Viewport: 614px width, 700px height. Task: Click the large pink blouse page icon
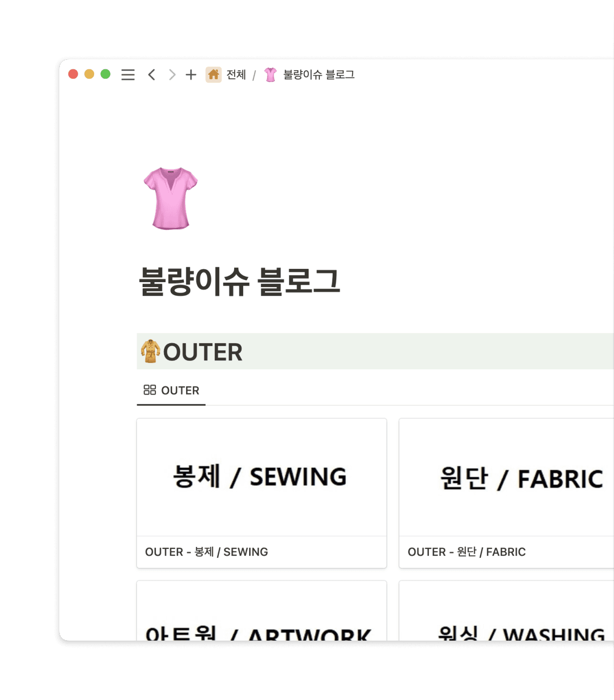click(170, 199)
